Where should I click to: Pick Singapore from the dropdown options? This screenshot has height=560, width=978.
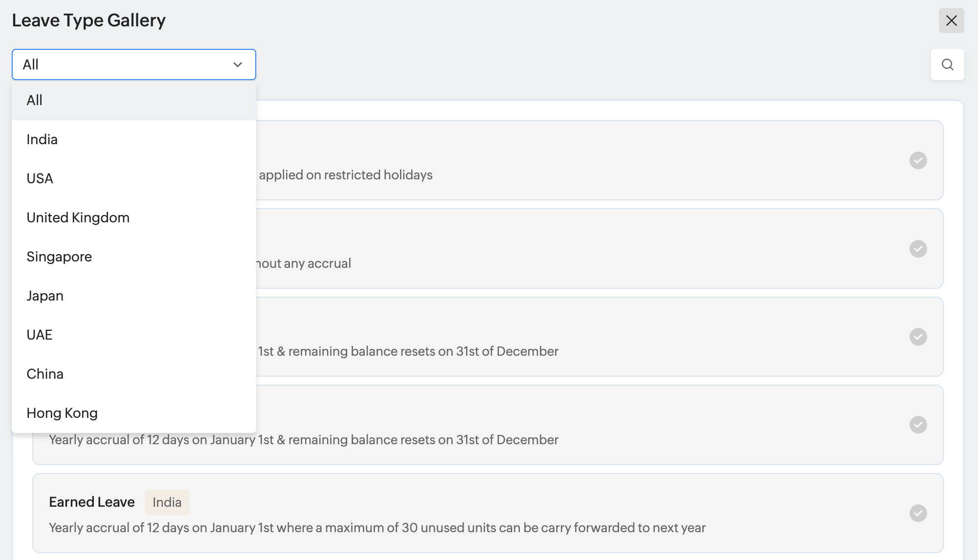[59, 257]
